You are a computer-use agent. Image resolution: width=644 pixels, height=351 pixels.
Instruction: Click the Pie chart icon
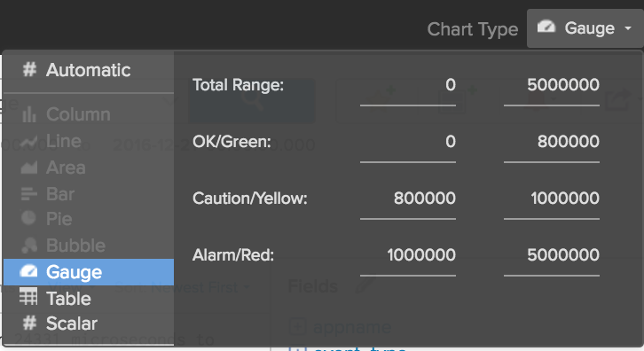pos(28,217)
